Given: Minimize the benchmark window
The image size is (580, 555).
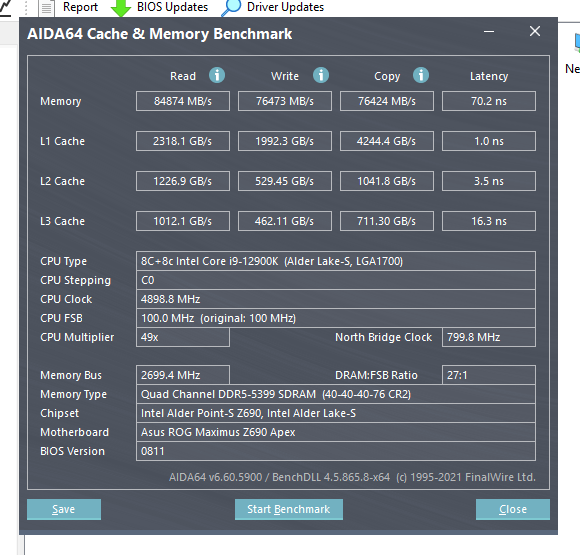Looking at the screenshot, I should tap(489, 32).
